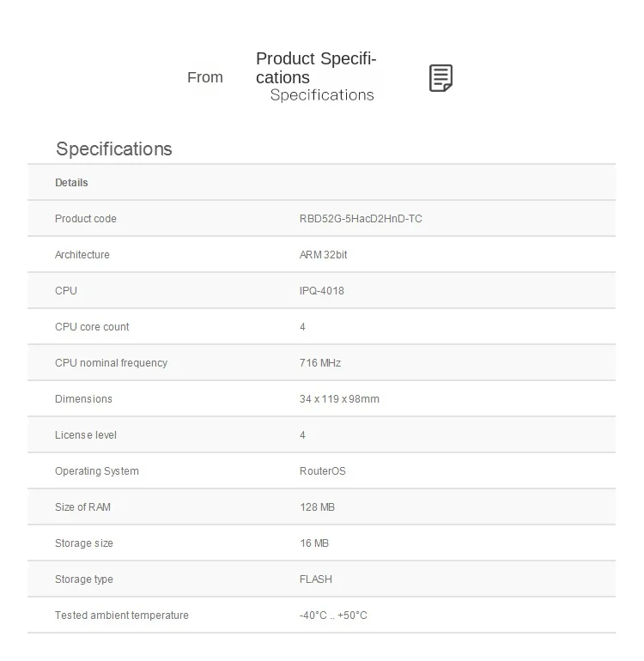Click the "Tested ambient temperature" label
644x661 pixels.
pyautogui.click(x=122, y=616)
